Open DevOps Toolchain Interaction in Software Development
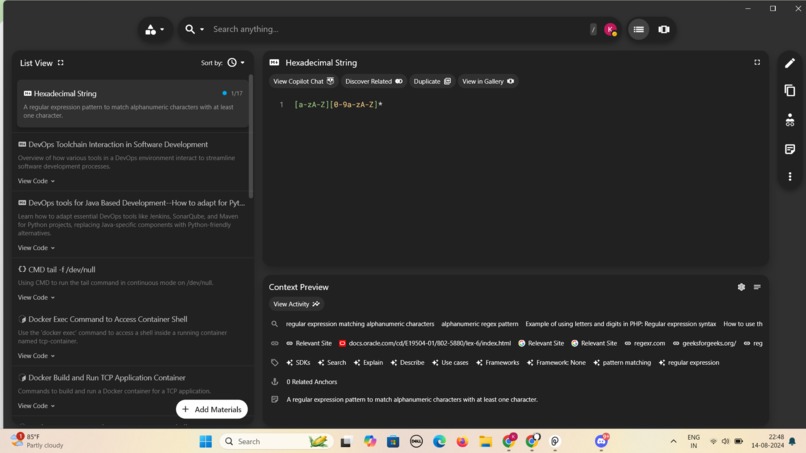 pos(118,144)
